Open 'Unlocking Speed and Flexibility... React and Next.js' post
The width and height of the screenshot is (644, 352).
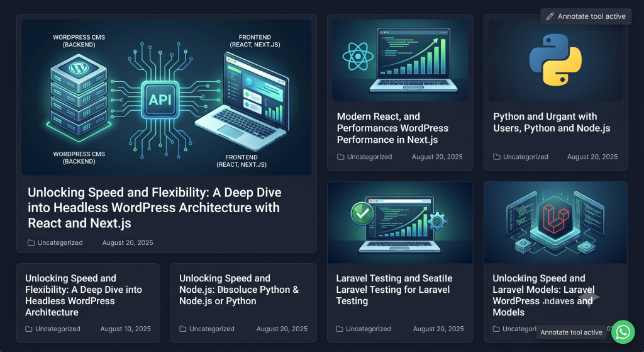[x=155, y=208]
